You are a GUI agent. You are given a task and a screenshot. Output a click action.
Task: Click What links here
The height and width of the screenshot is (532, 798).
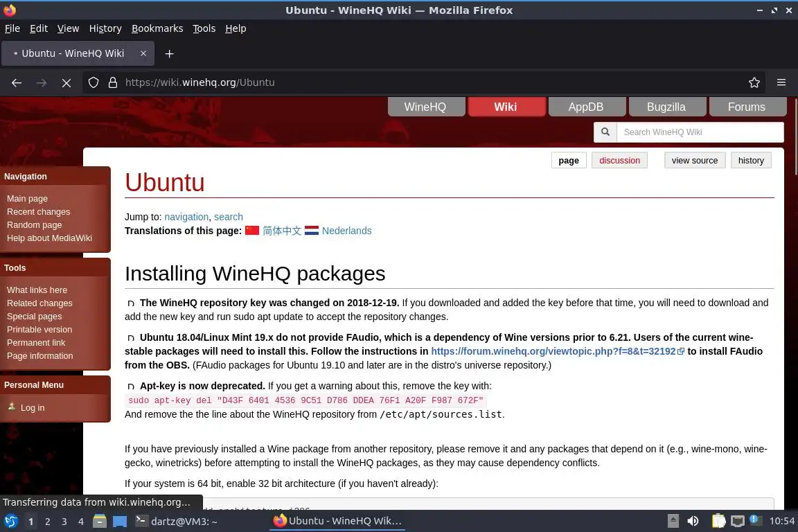point(37,290)
